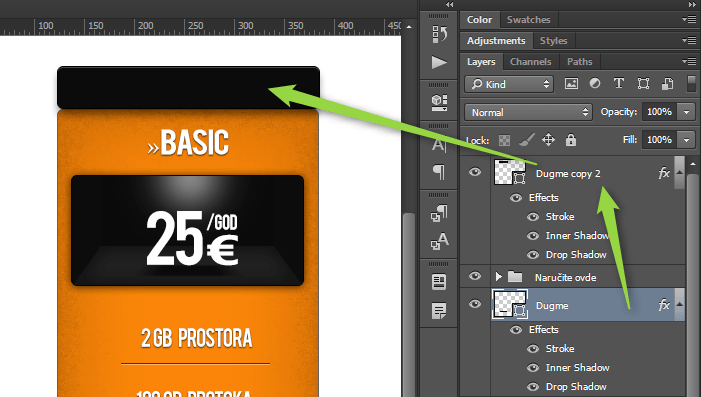Click the canvas scroll up arrow
The image size is (701, 397).
click(x=409, y=27)
